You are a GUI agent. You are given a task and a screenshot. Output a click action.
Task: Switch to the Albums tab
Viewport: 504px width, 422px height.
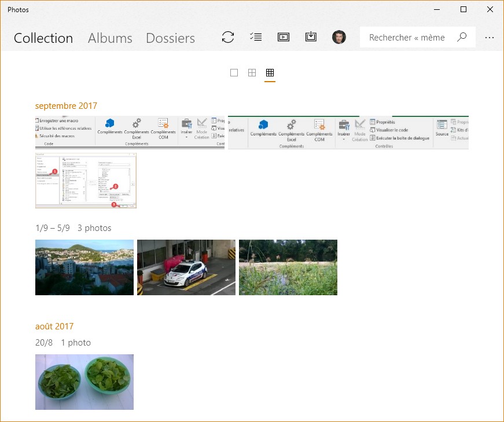pyautogui.click(x=110, y=38)
